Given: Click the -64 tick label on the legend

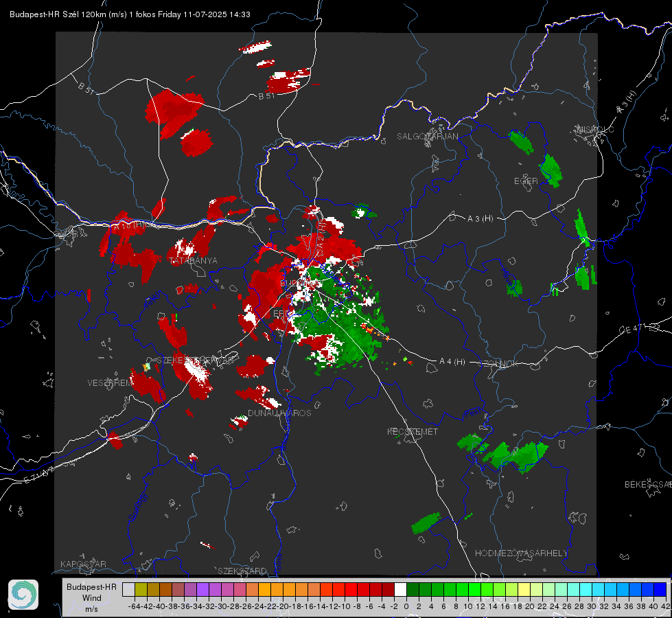Looking at the screenshot, I should 134,606.
